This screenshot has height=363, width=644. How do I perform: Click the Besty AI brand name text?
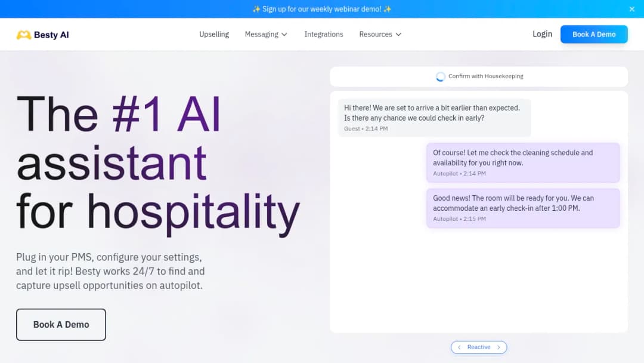tap(51, 35)
